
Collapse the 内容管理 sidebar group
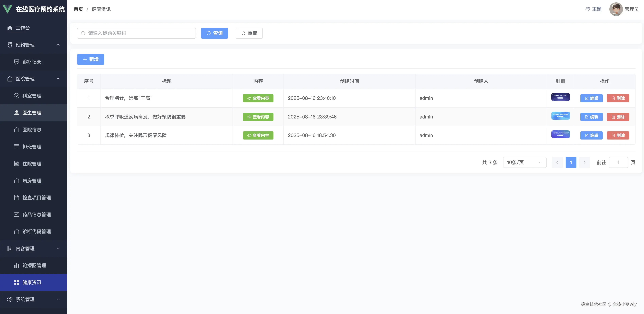pyautogui.click(x=58, y=248)
